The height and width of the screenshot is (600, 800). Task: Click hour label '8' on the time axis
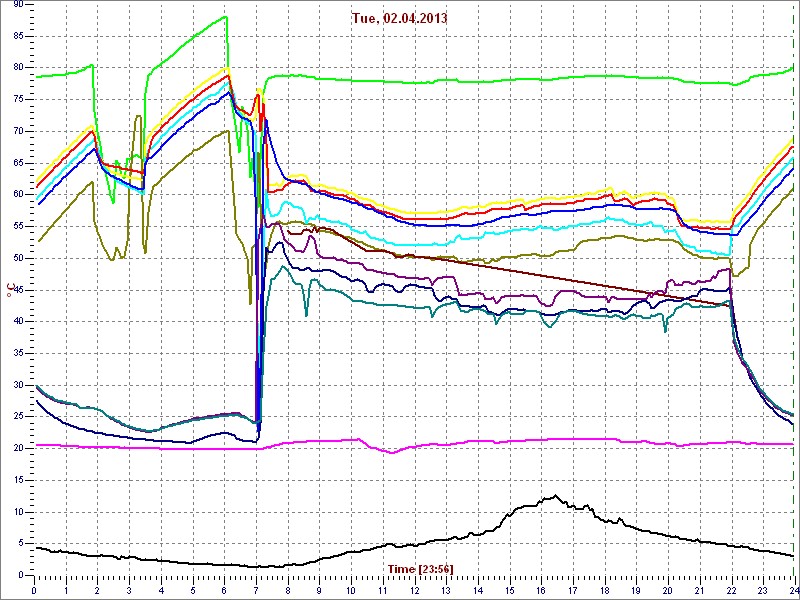pos(288,590)
